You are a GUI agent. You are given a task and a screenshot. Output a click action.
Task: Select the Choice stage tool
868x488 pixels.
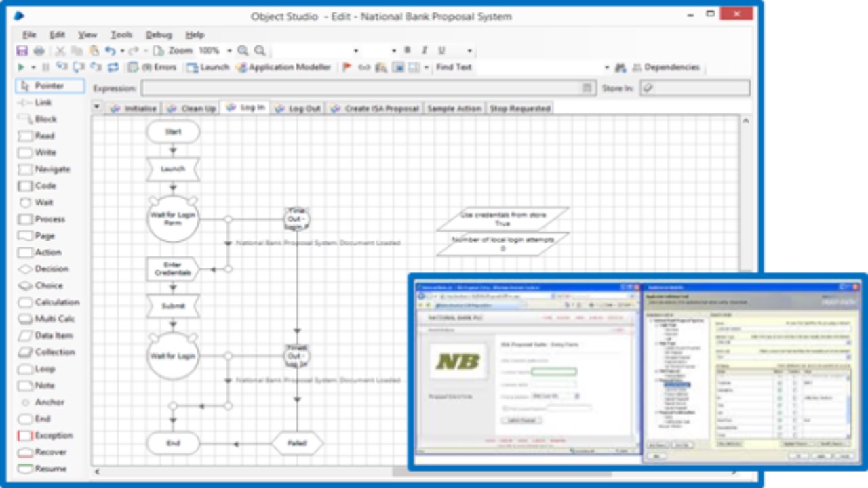pos(40,285)
